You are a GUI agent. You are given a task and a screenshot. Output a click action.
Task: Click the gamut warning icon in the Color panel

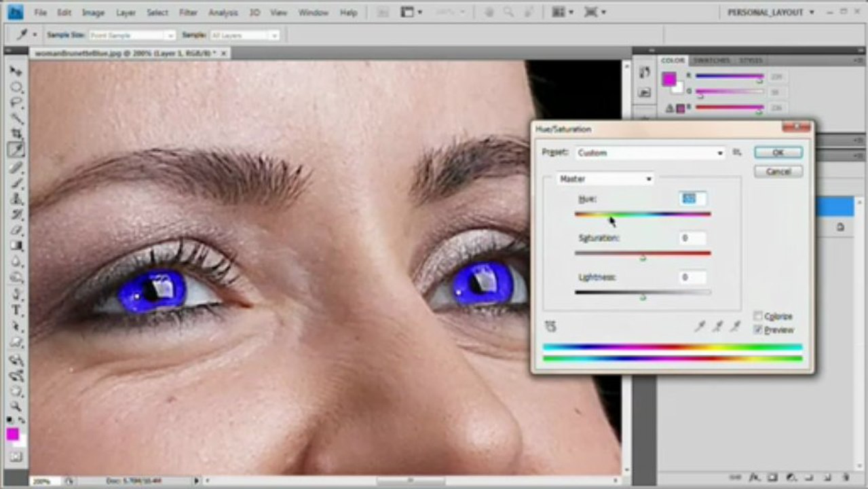[669, 108]
